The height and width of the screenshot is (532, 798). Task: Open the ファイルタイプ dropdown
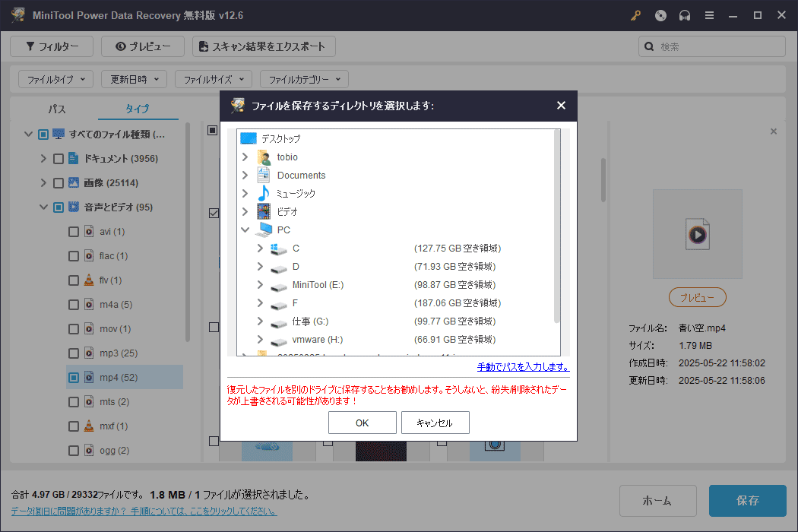tap(56, 79)
